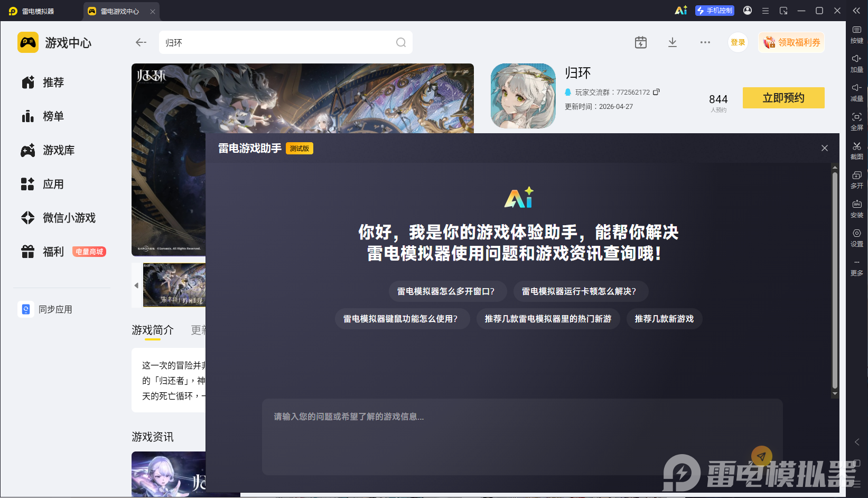
Task: Open 多开 multi-instance tool
Action: point(857,180)
